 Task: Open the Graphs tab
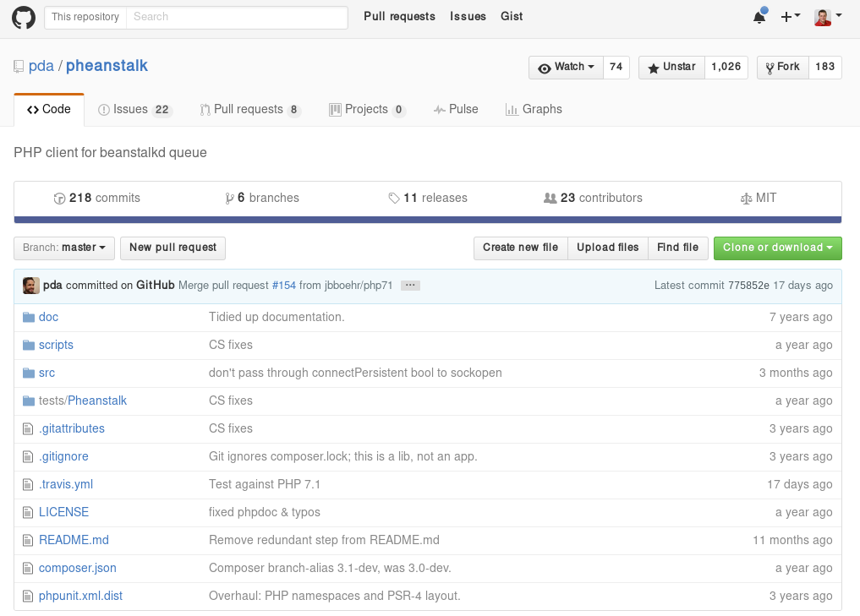[534, 110]
